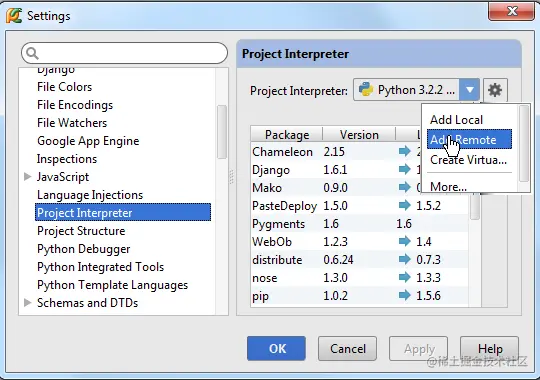Click the upgrade arrow for Mako

[x=405, y=187]
